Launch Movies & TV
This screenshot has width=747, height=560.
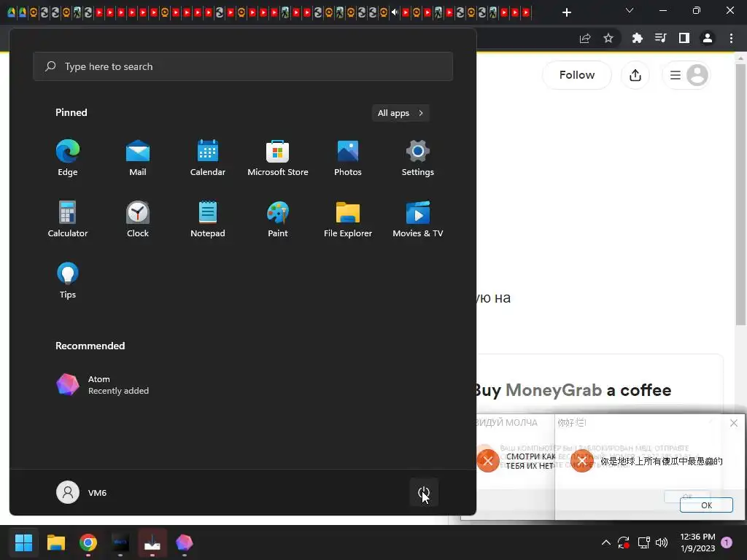pos(418,219)
